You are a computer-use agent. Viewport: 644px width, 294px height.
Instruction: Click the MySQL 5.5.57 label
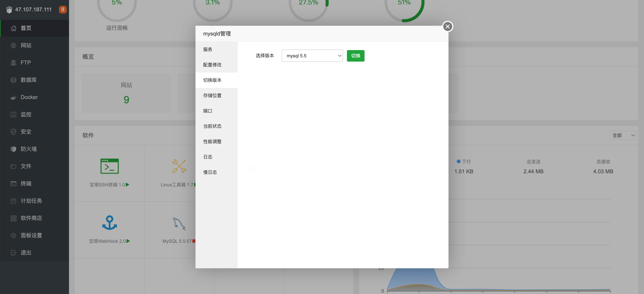[177, 241]
